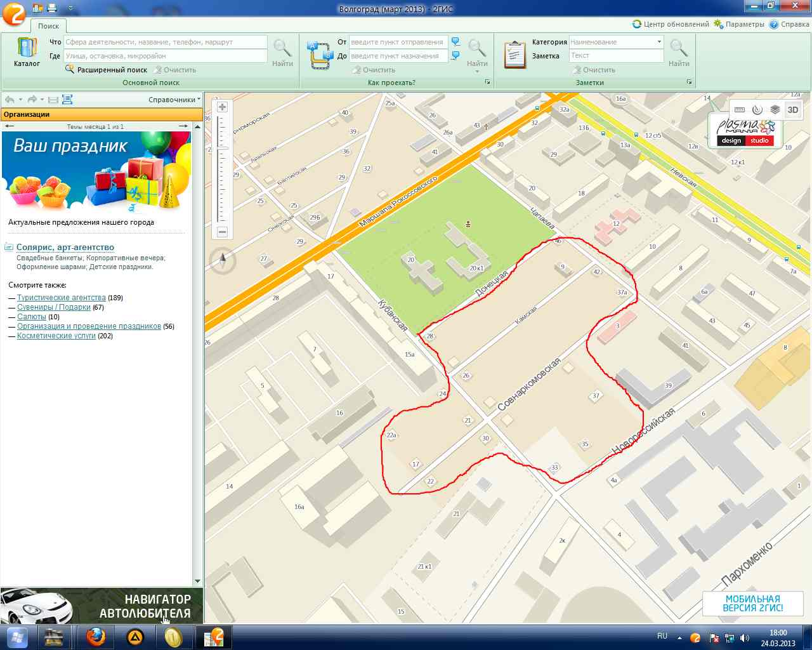Select the Поиск ribbon tab

pyautogui.click(x=48, y=26)
